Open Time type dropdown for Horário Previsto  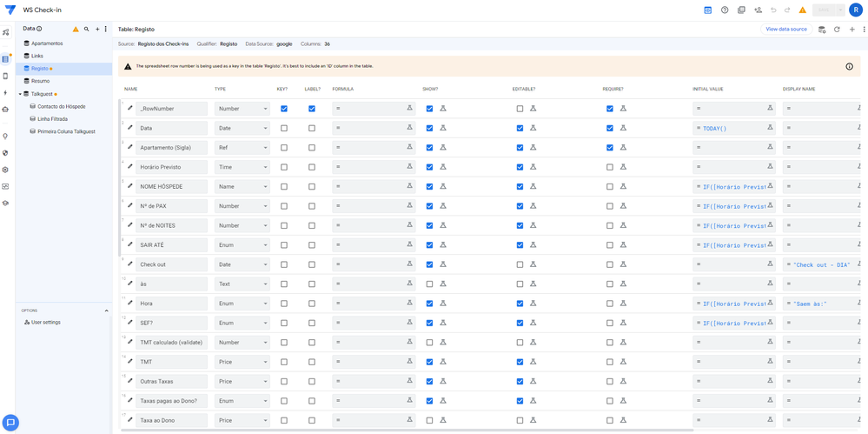pos(242,167)
